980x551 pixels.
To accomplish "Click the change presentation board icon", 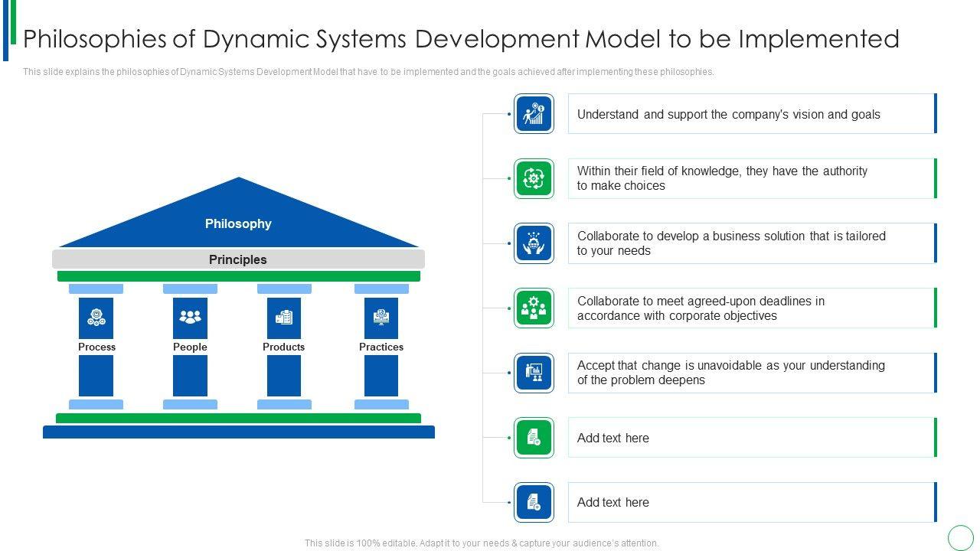I will [x=534, y=373].
